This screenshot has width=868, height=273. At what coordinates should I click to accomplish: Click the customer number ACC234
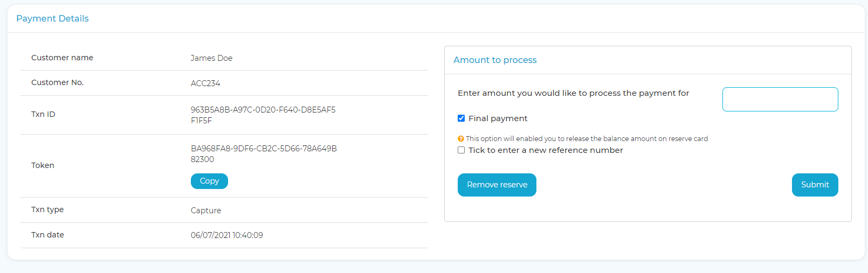pos(205,83)
